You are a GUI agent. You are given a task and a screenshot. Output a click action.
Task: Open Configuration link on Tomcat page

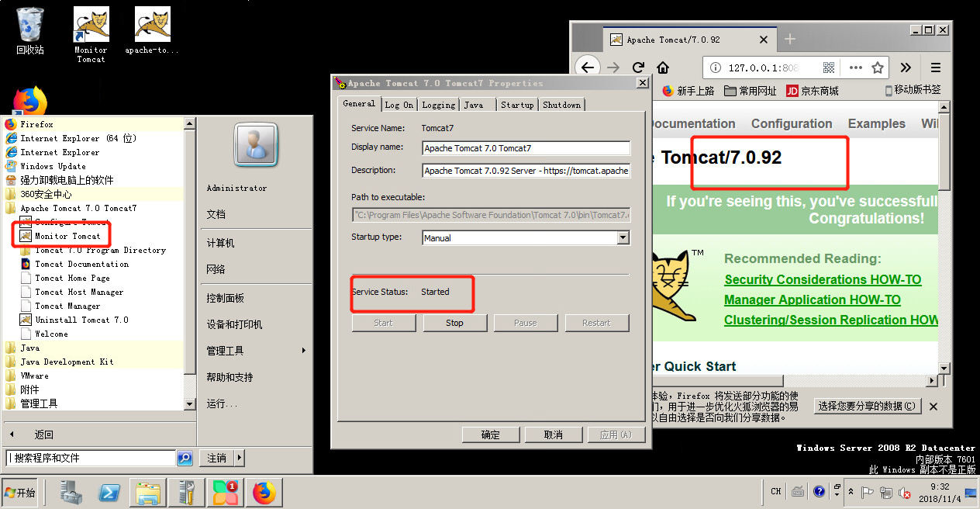click(x=792, y=123)
